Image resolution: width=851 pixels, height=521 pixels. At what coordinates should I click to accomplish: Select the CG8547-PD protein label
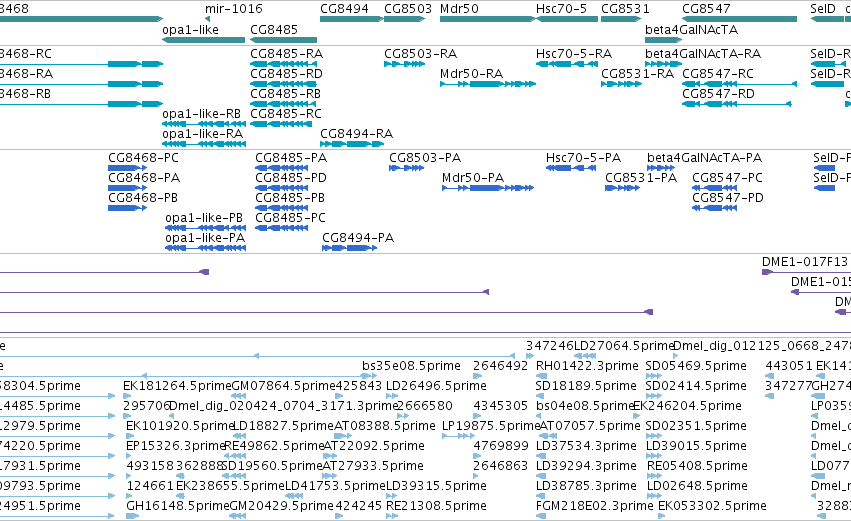click(728, 198)
